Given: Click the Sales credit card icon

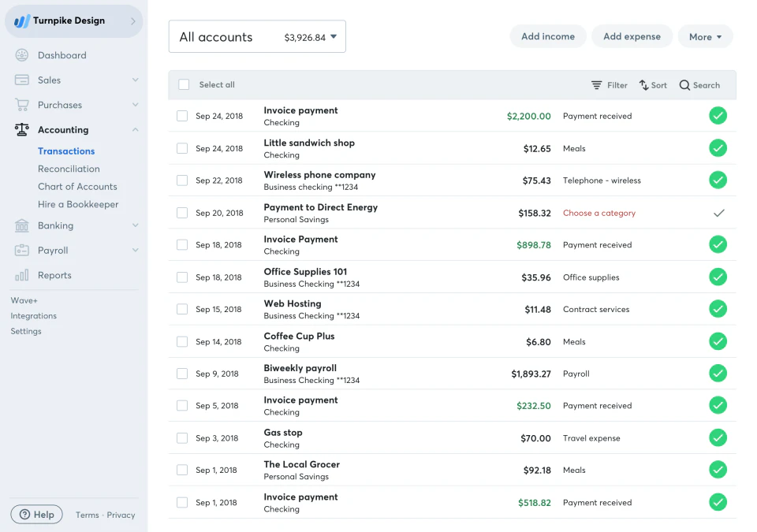Looking at the screenshot, I should [x=22, y=80].
